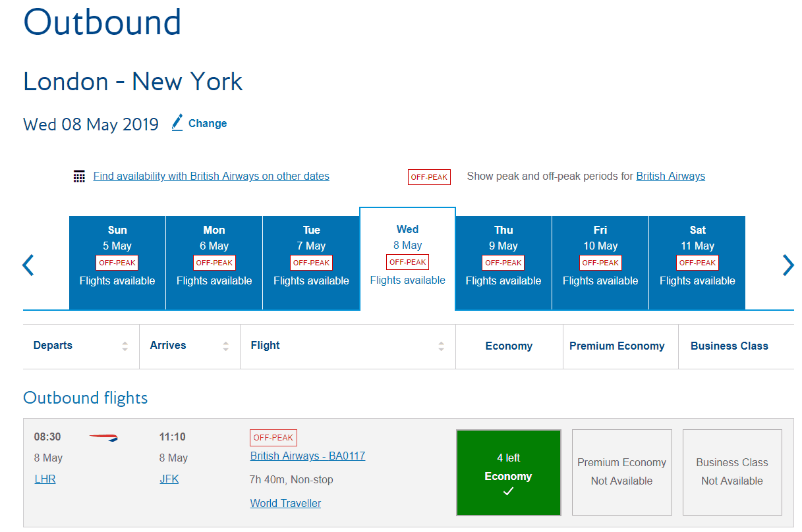The image size is (802, 532).
Task: Switch to the Thu 9 May date tab
Action: [x=503, y=262]
